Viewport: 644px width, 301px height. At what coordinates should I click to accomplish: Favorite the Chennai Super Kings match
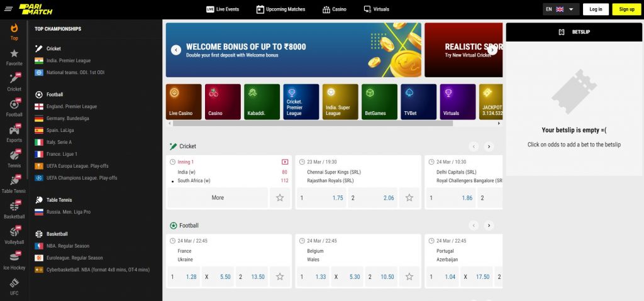coord(409,197)
